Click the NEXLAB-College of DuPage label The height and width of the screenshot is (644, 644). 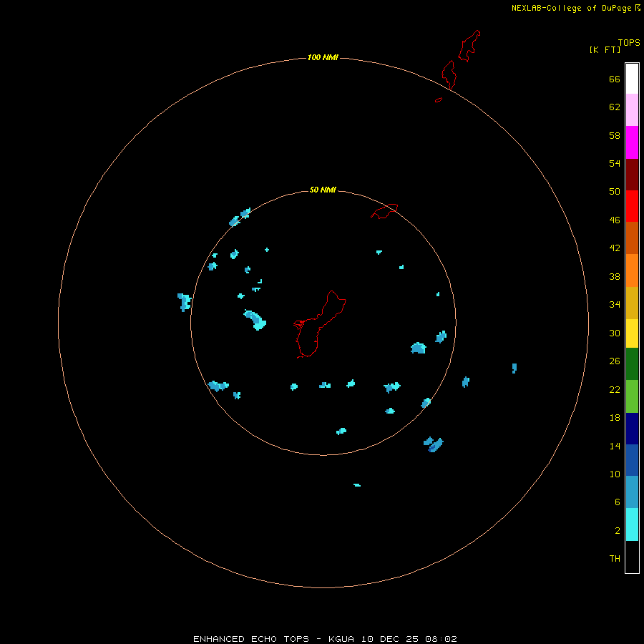571,8
